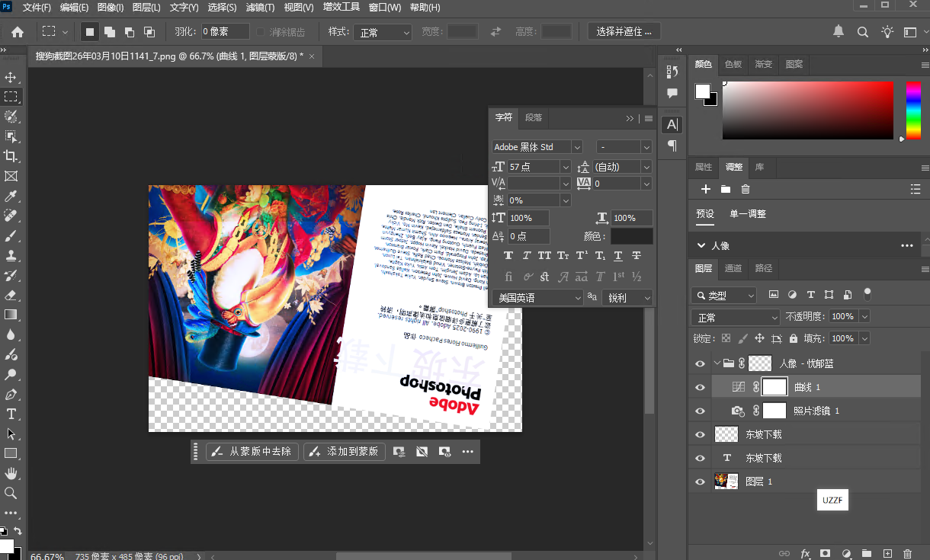Select the Crop tool

[11, 156]
